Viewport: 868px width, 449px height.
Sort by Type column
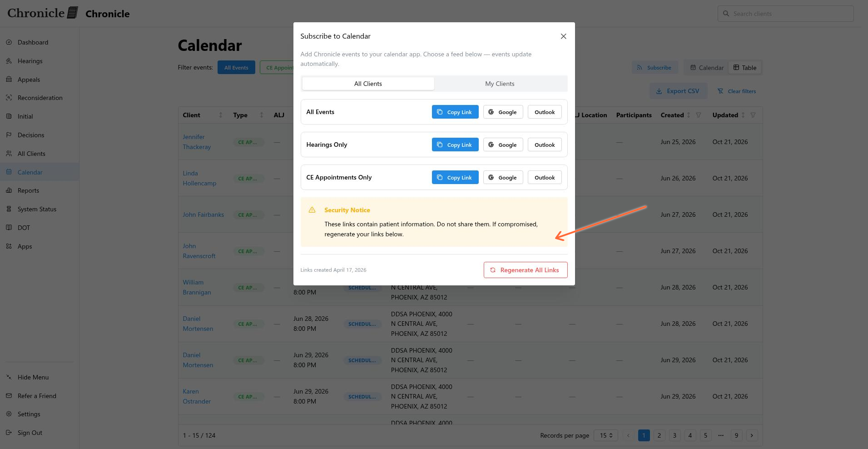[x=262, y=115]
